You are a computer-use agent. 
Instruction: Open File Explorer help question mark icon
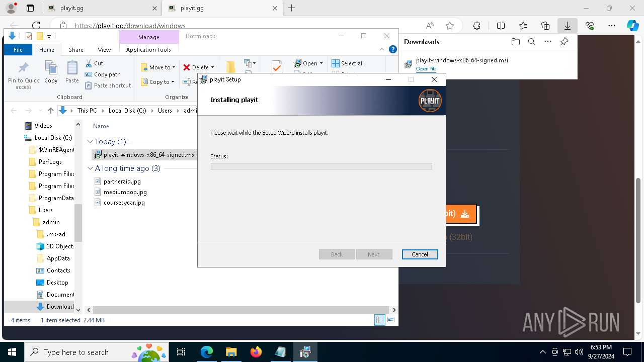click(393, 49)
